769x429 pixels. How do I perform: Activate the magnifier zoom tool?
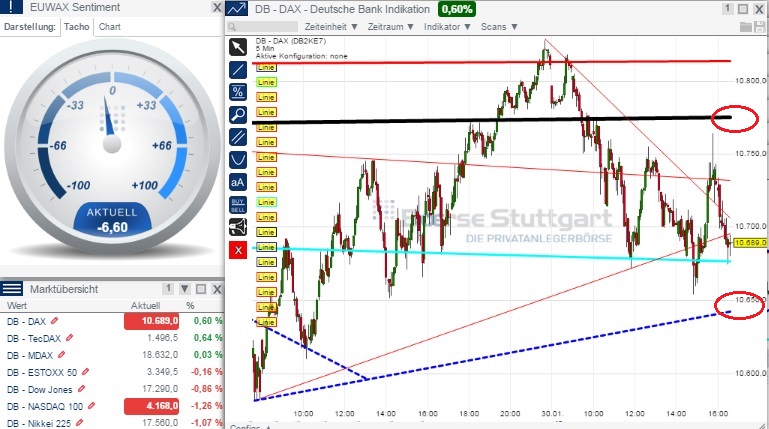(x=238, y=115)
